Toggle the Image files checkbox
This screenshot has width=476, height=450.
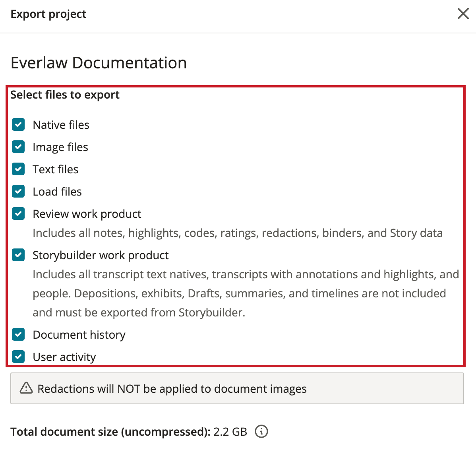(18, 147)
